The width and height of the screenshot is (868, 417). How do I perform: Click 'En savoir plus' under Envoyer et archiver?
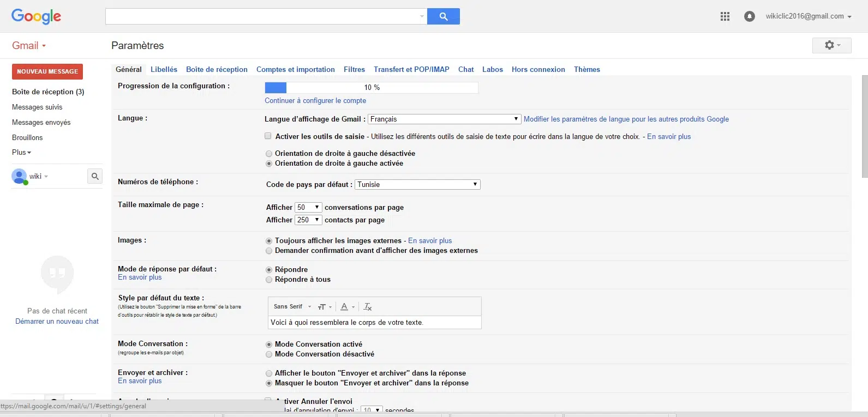coord(140,380)
